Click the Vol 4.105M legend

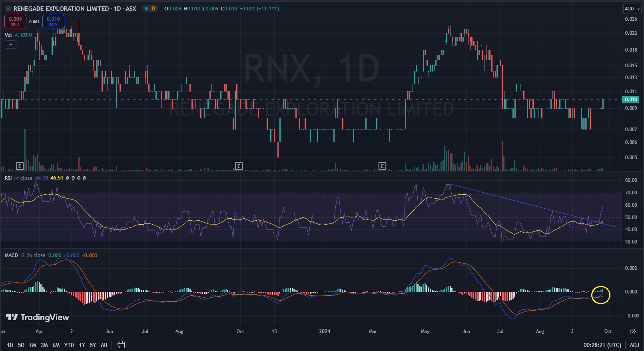click(x=18, y=35)
